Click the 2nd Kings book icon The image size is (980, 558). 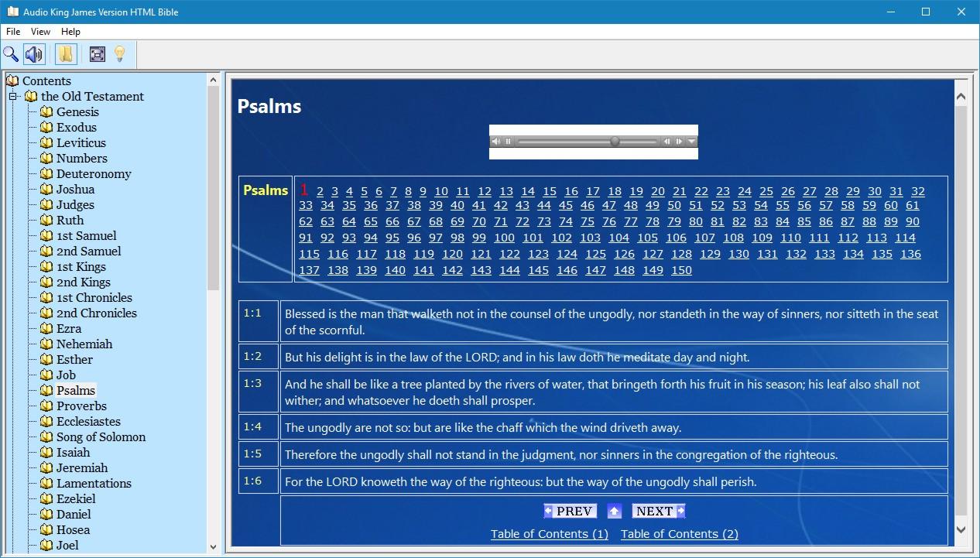tap(46, 282)
